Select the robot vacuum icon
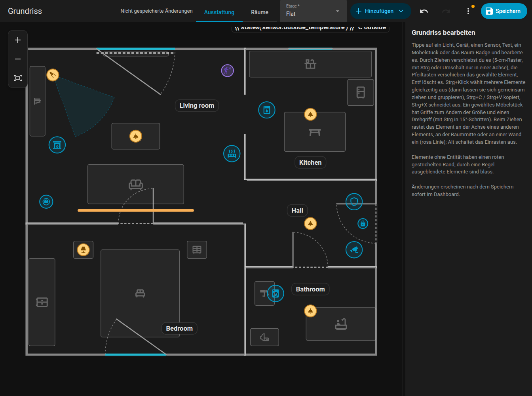This screenshot has height=396, width=532. 46,202
